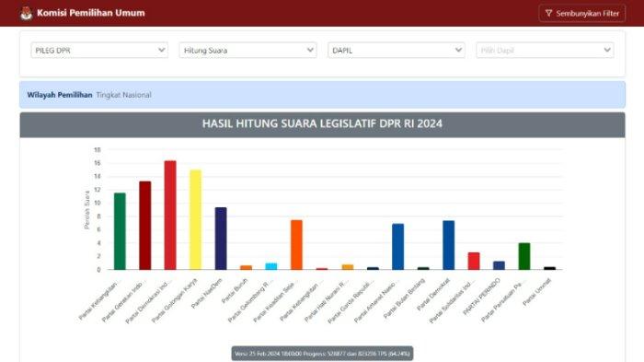The height and width of the screenshot is (362, 644).
Task: Click the Partai Demokrat axis label
Action: pyautogui.click(x=433, y=294)
